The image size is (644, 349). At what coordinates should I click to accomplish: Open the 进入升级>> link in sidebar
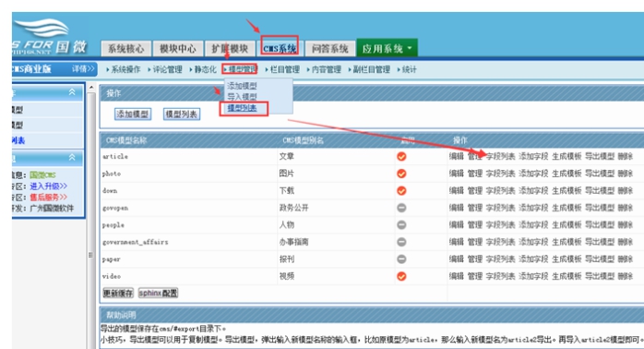[x=49, y=187]
